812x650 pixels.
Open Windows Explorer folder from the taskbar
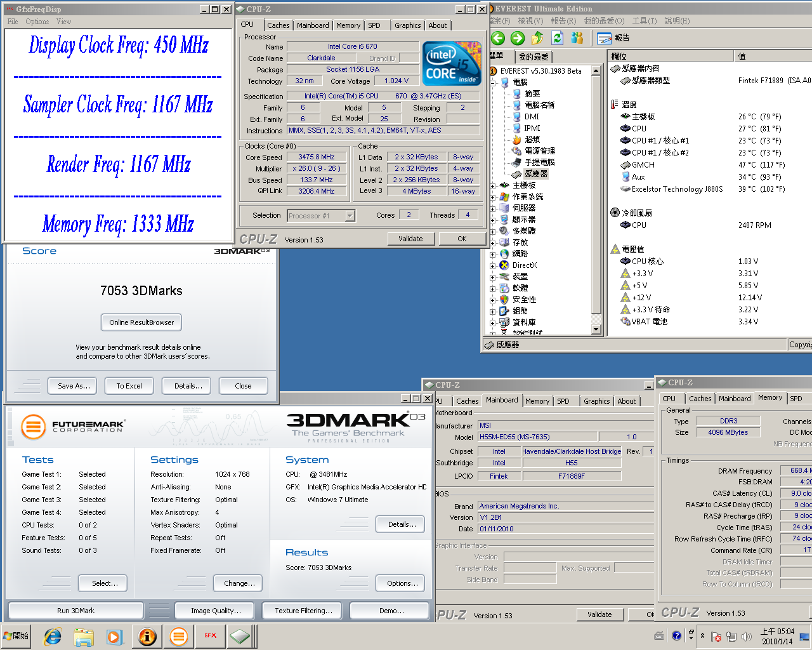click(84, 636)
